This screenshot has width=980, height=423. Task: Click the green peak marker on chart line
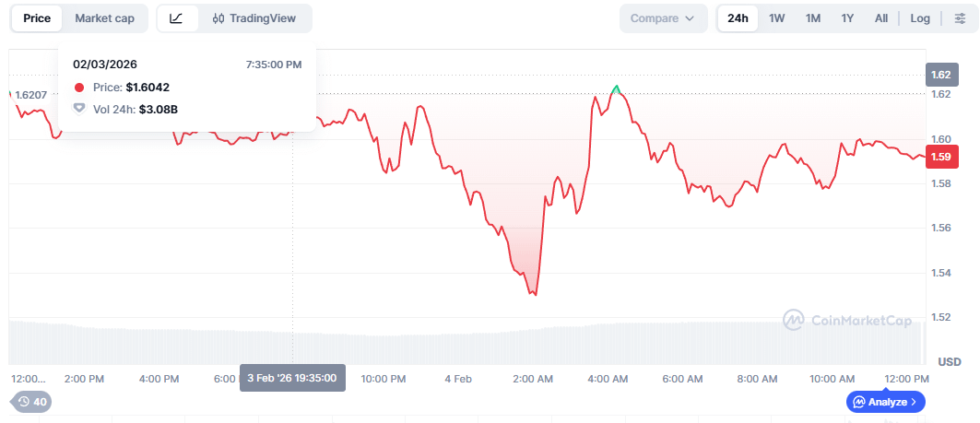pos(616,89)
